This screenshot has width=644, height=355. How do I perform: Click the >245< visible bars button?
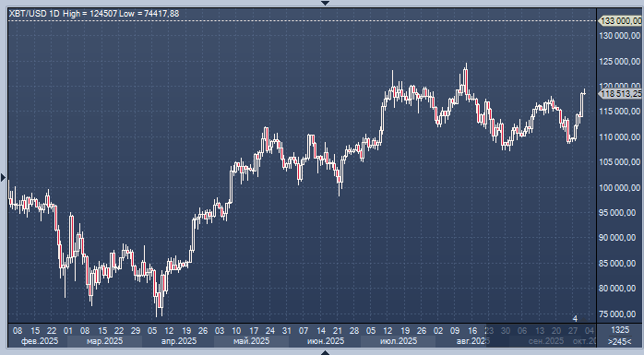click(620, 341)
